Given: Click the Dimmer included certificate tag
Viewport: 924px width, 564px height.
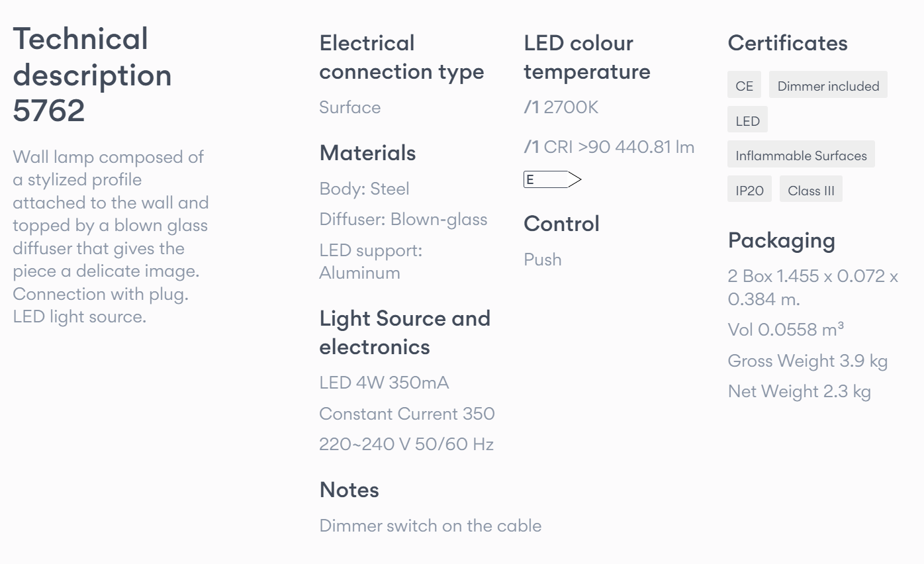Looking at the screenshot, I should 828,85.
